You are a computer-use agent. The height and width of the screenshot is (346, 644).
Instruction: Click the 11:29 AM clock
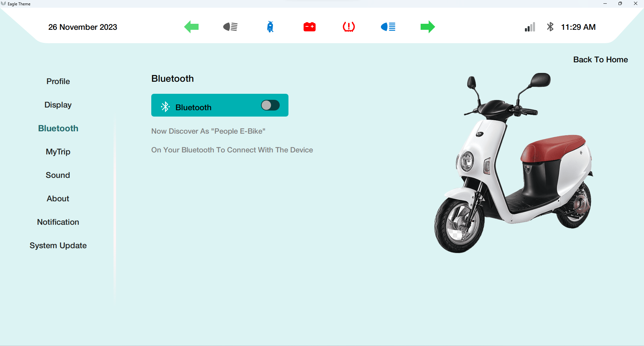(x=578, y=27)
